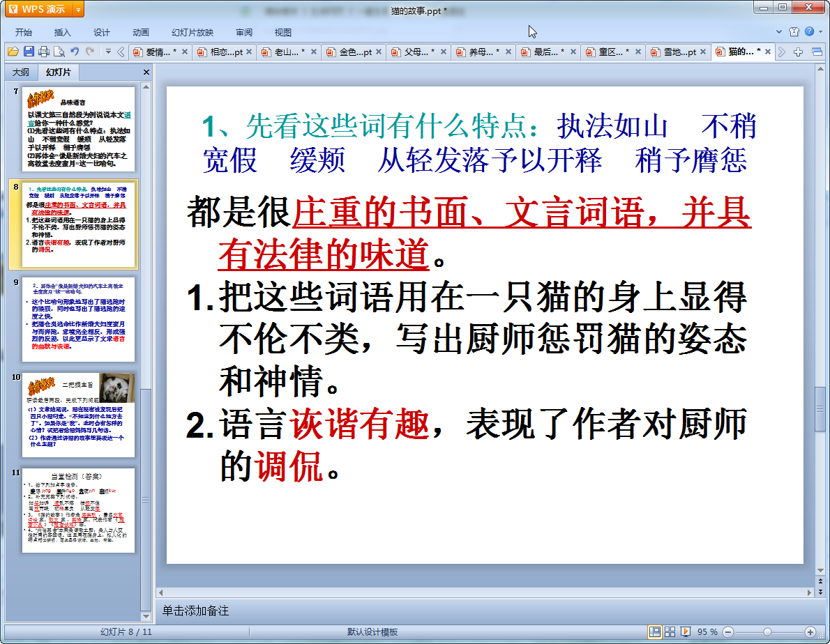Viewport: 830px width, 644px height.
Task: Switch to the 老山... document tab
Action: (x=287, y=52)
